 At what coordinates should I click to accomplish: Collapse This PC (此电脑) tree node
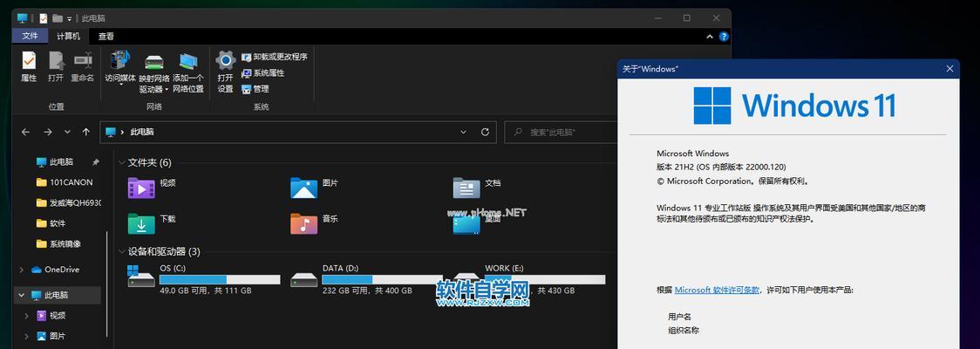click(22, 295)
